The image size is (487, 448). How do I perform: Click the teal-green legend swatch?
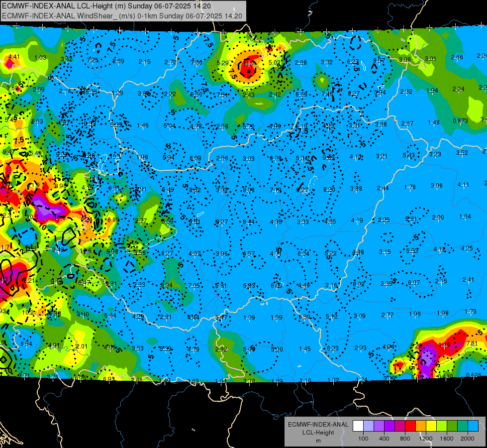[463, 426]
